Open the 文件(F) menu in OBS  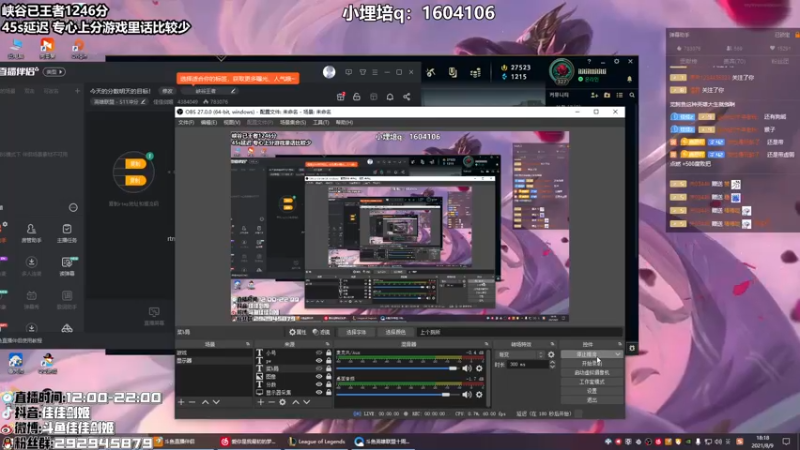point(186,122)
